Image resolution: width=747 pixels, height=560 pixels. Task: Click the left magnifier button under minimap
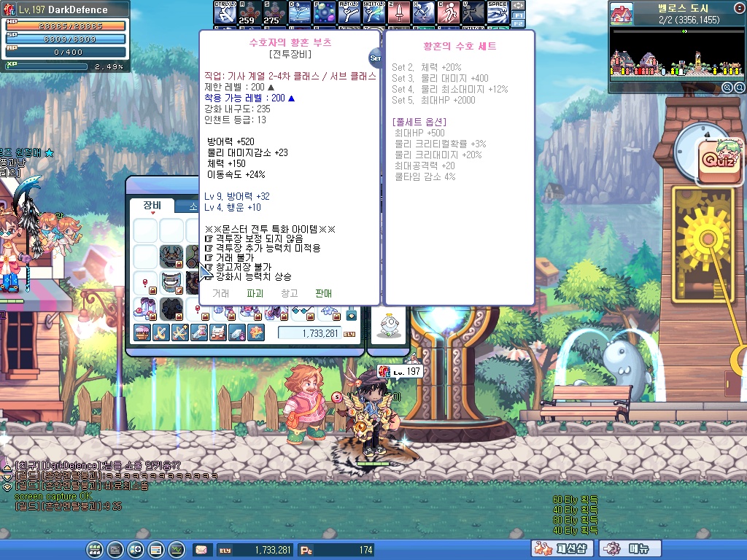point(727,87)
